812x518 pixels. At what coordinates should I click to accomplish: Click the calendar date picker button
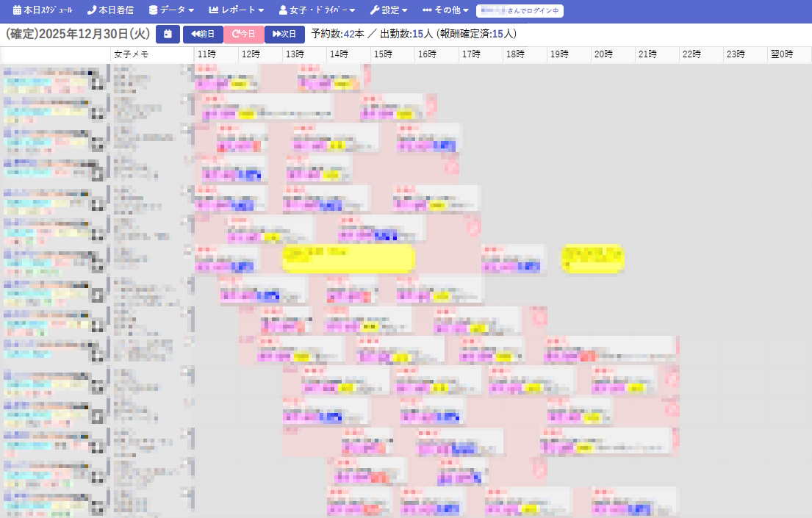(x=168, y=35)
